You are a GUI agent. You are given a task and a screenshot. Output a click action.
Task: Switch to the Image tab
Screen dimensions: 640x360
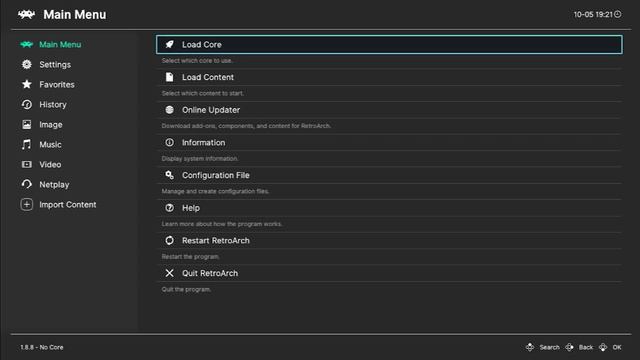[x=51, y=124]
